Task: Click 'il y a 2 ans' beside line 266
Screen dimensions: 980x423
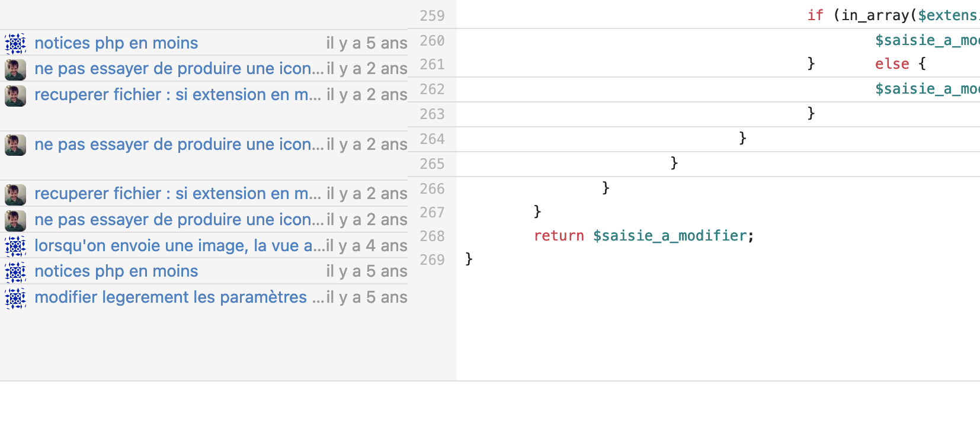Action: coord(367,194)
